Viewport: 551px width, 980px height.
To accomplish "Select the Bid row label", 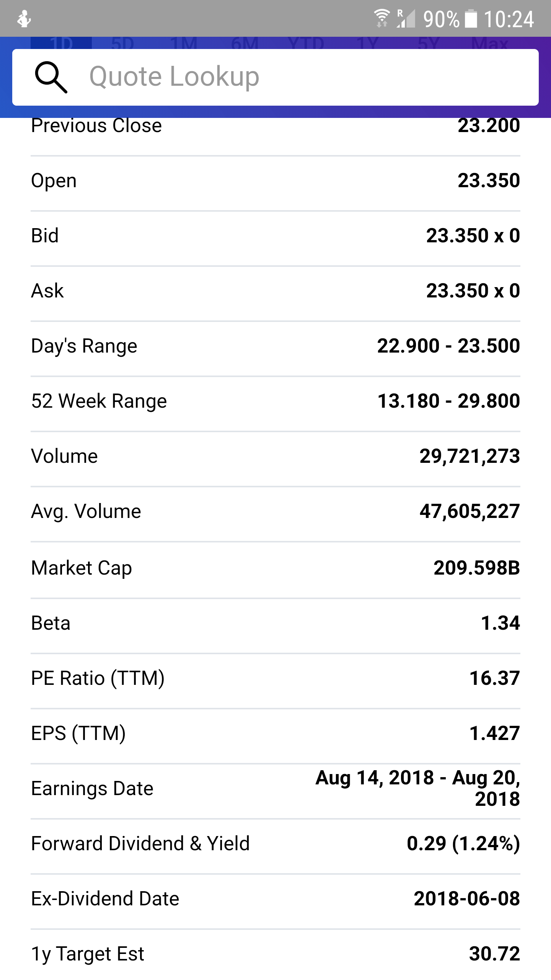I will [x=45, y=235].
